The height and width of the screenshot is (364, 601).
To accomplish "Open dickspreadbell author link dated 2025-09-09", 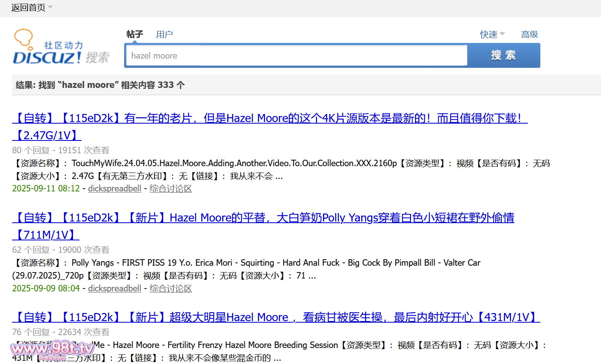I will 114,288.
